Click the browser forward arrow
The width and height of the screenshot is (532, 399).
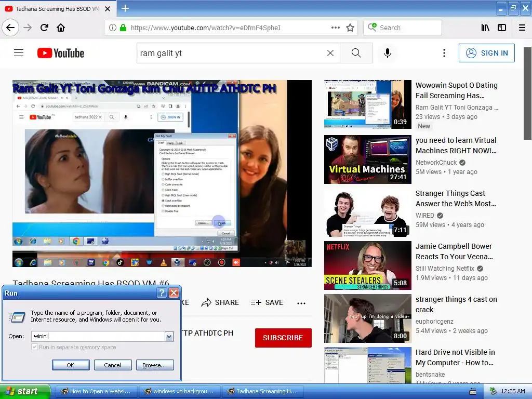(28, 28)
